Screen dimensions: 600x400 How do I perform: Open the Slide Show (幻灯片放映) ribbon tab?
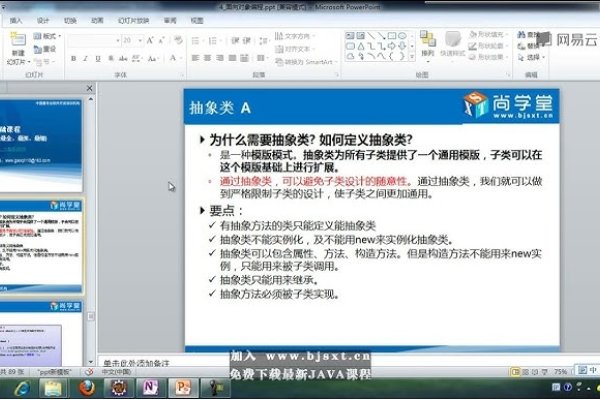(134, 20)
